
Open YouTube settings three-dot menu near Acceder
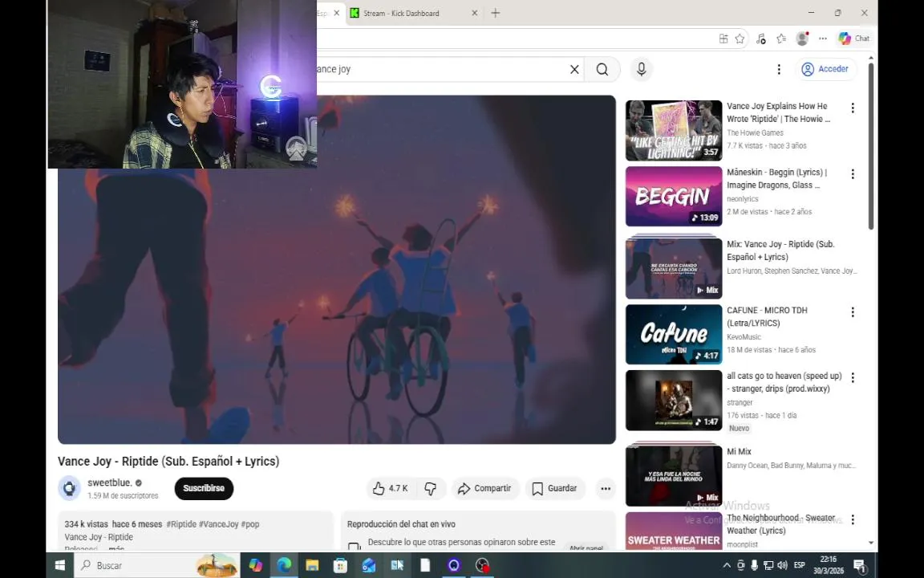779,70
